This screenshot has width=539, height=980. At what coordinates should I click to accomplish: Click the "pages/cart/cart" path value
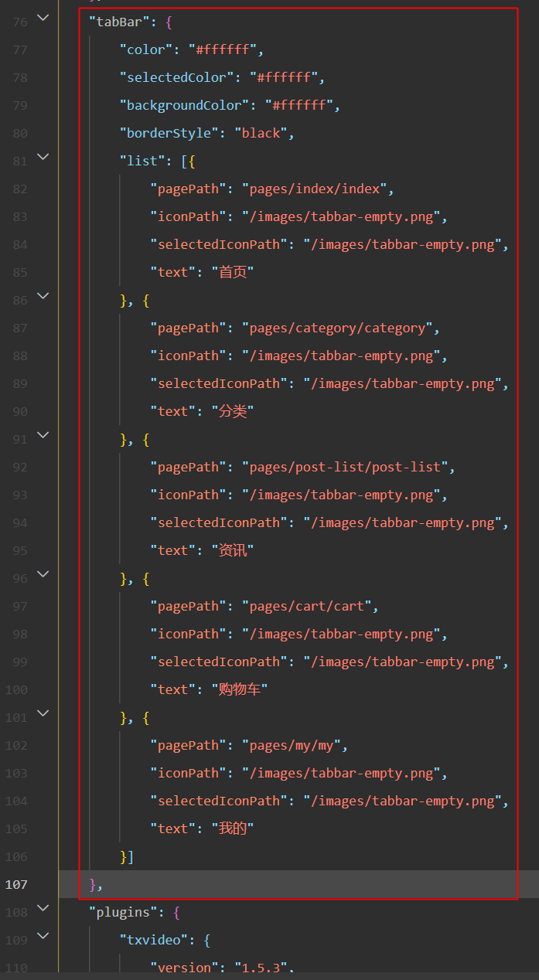pyautogui.click(x=306, y=606)
